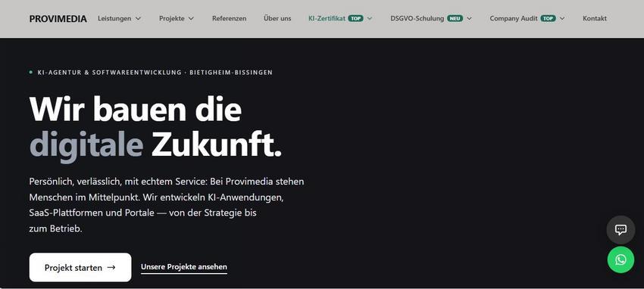644x289 pixels.
Task: Go to the Kontakt page
Action: (594, 18)
